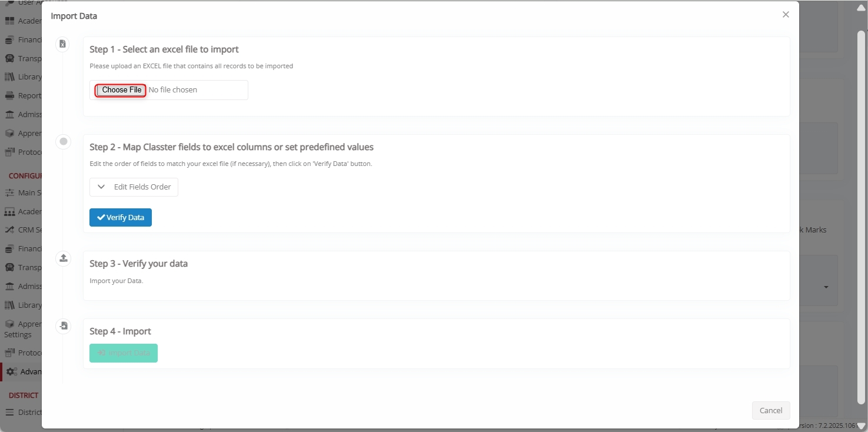Click the import icon beside Step 4
Viewport: 868px width, 432px height.
[x=64, y=325]
